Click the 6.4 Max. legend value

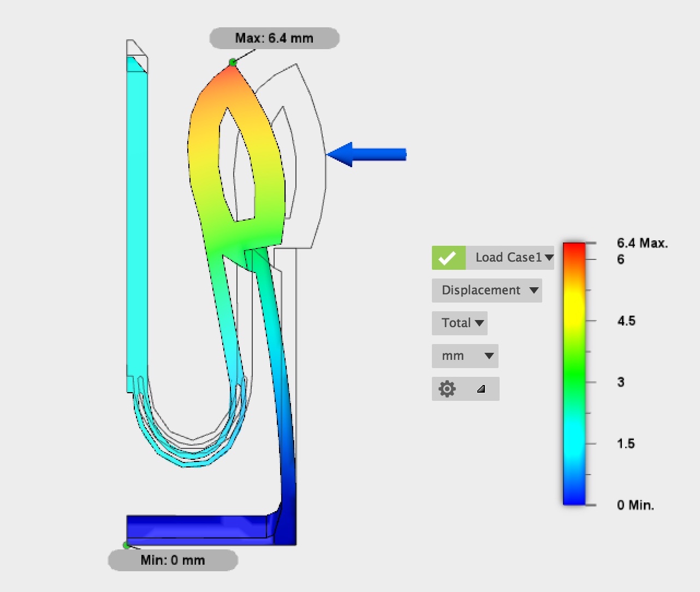[642, 243]
